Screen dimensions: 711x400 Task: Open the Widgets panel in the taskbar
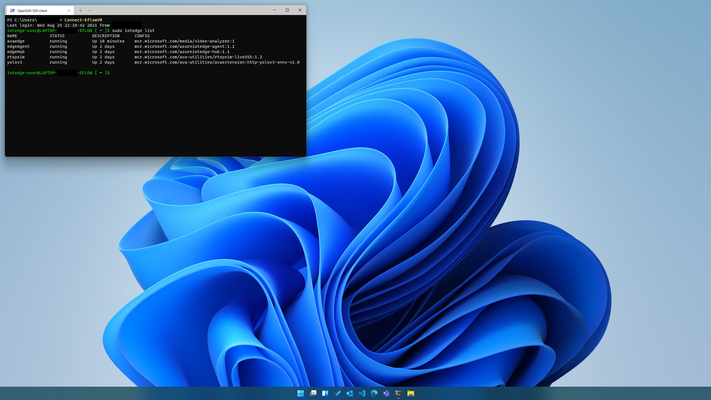325,393
